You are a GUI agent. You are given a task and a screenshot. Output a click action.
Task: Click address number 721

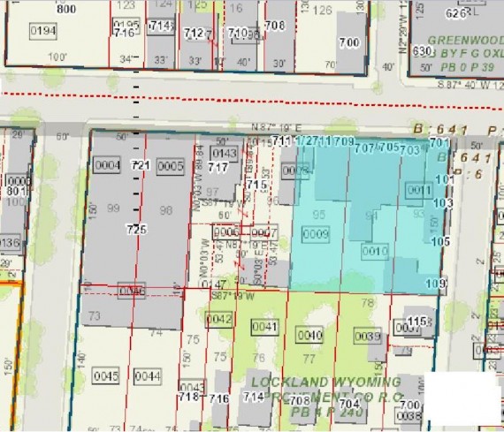pos(141,165)
